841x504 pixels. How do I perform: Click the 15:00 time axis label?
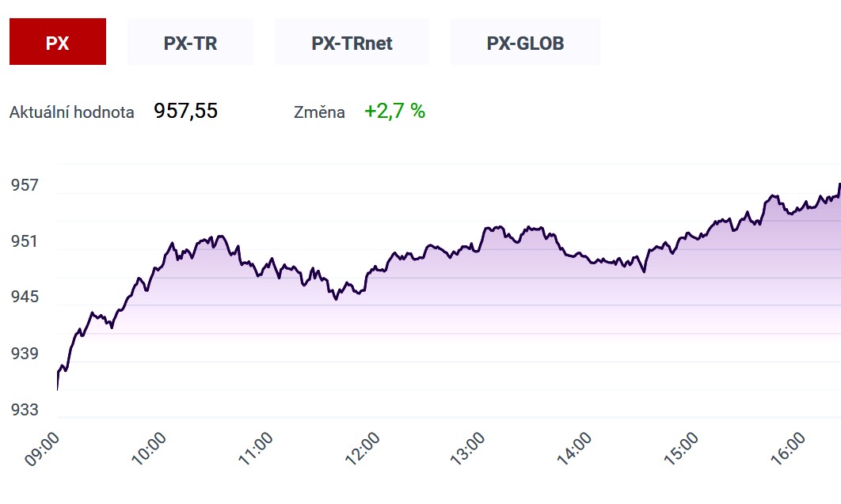coord(680,449)
